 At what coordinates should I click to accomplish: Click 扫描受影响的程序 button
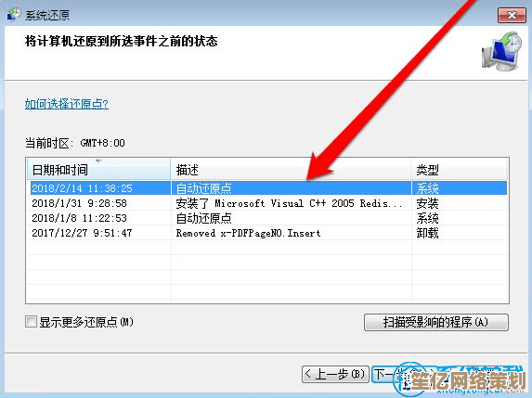click(436, 322)
